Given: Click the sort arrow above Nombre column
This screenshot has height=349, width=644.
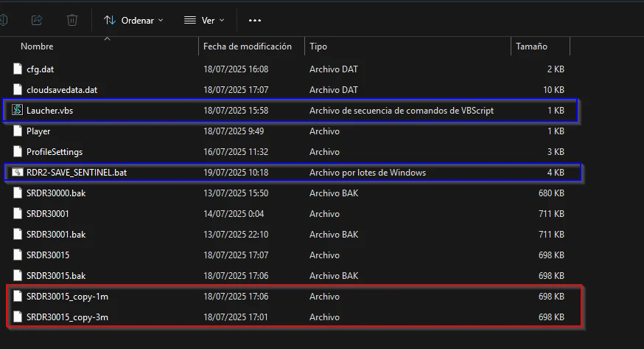Looking at the screenshot, I should coord(108,38).
